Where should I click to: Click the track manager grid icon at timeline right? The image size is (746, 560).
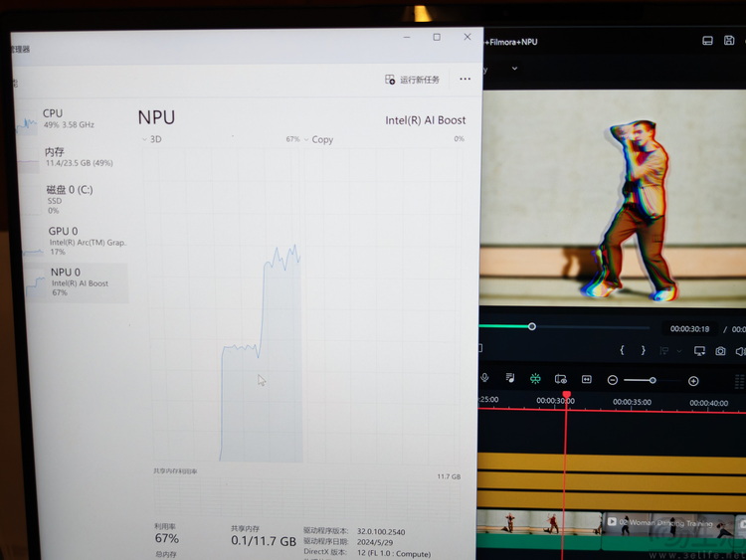[740, 381]
